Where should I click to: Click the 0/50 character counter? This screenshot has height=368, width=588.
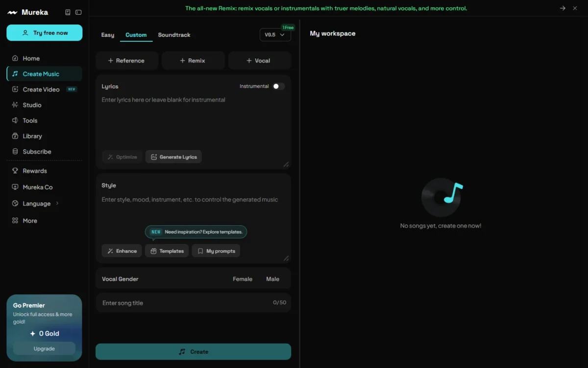pyautogui.click(x=279, y=303)
